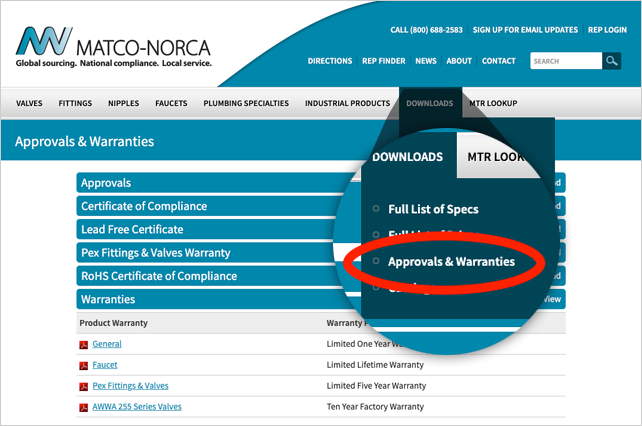Open the Industrial Products menu
The width and height of the screenshot is (642, 426).
click(x=347, y=103)
